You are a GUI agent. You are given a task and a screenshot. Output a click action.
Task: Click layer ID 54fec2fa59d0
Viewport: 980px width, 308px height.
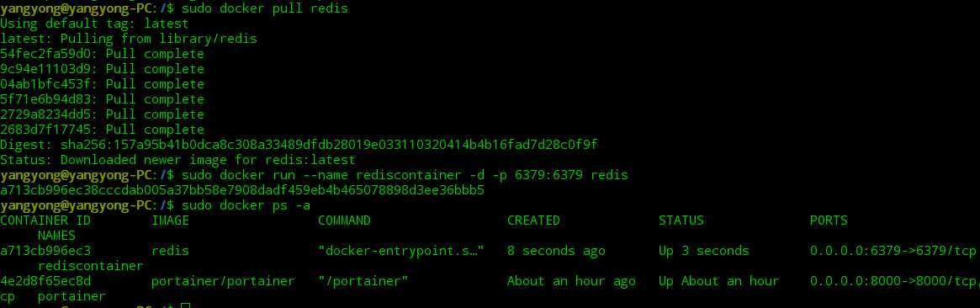pyautogui.click(x=49, y=54)
